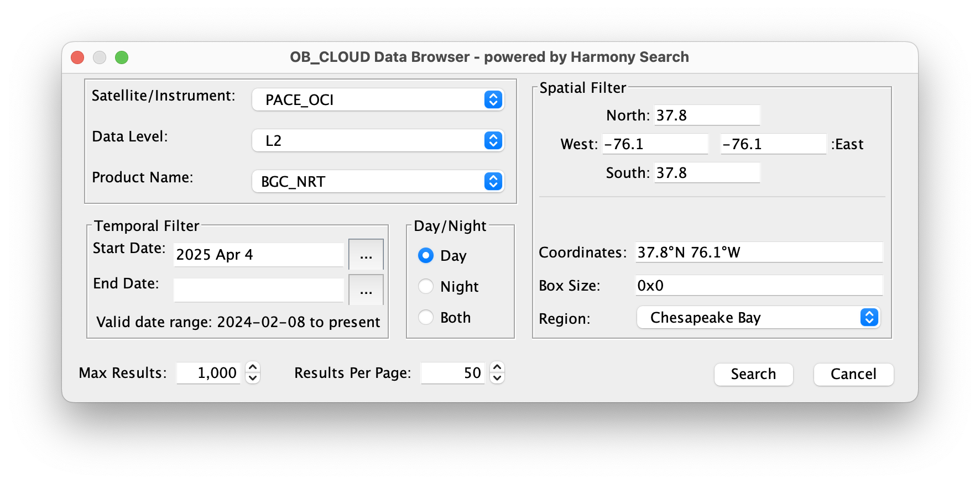Click the West longitude field
This screenshot has width=980, height=484.
pyautogui.click(x=655, y=144)
